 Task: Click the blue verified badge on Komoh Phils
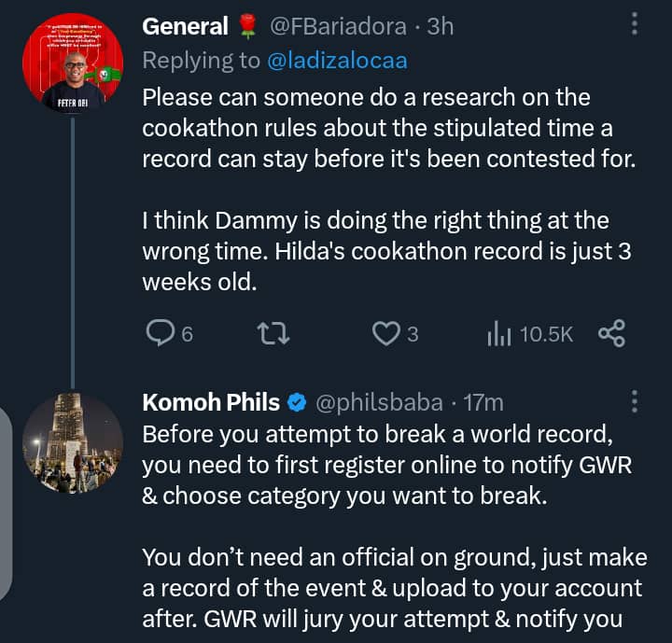[297, 403]
